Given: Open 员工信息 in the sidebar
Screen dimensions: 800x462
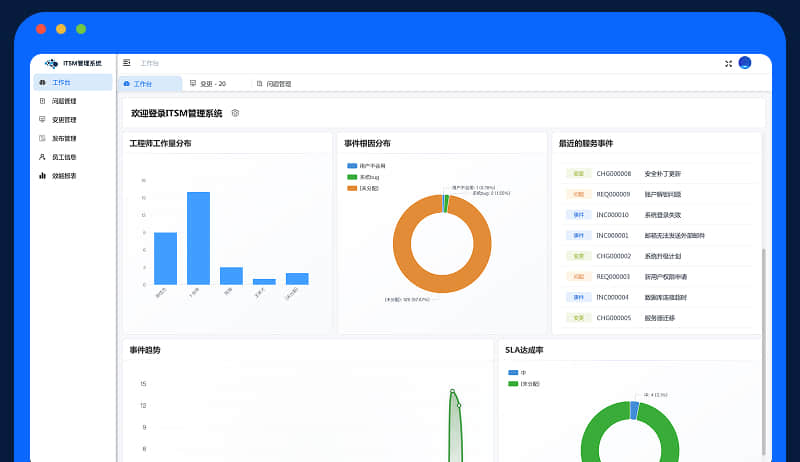Looking at the screenshot, I should click(64, 157).
